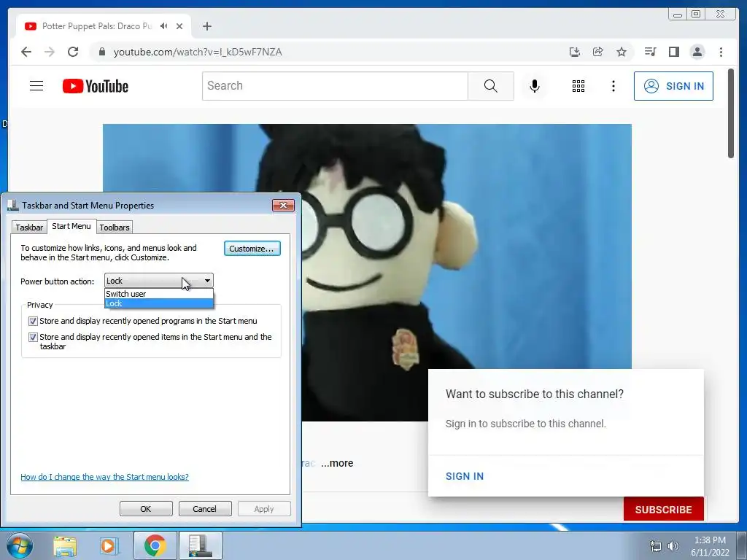The image size is (747, 560).
Task: Click Chrome icon on taskbar
Action: click(155, 545)
